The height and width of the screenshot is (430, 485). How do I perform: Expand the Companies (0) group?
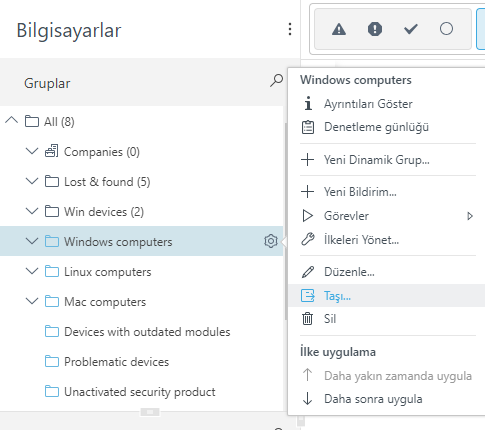[32, 151]
